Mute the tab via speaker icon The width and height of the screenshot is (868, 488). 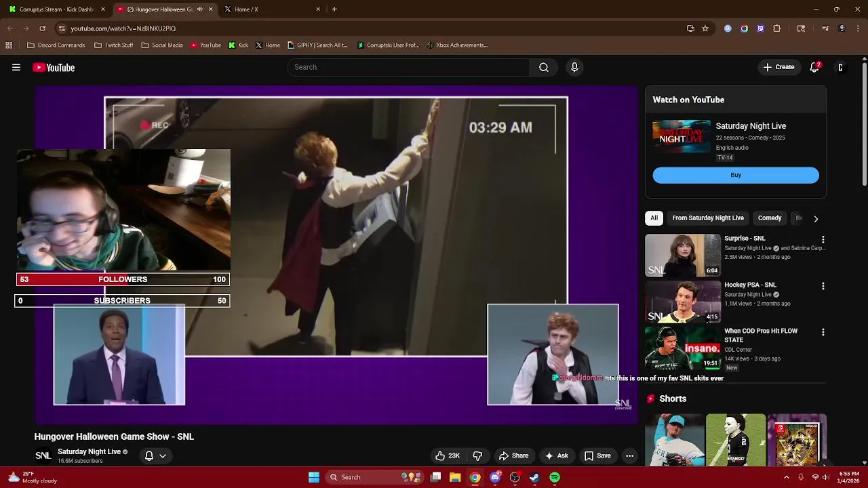[199, 9]
